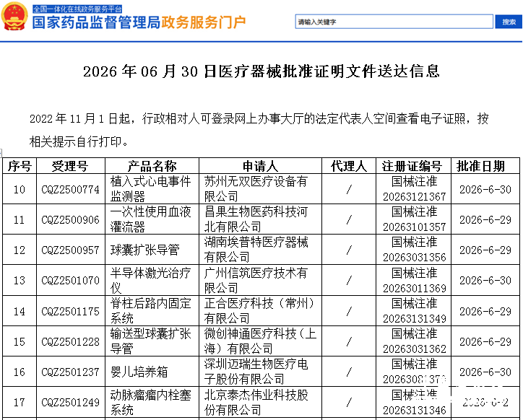
Task: Select acceptance number CQZ2501237
Action: pyautogui.click(x=70, y=372)
